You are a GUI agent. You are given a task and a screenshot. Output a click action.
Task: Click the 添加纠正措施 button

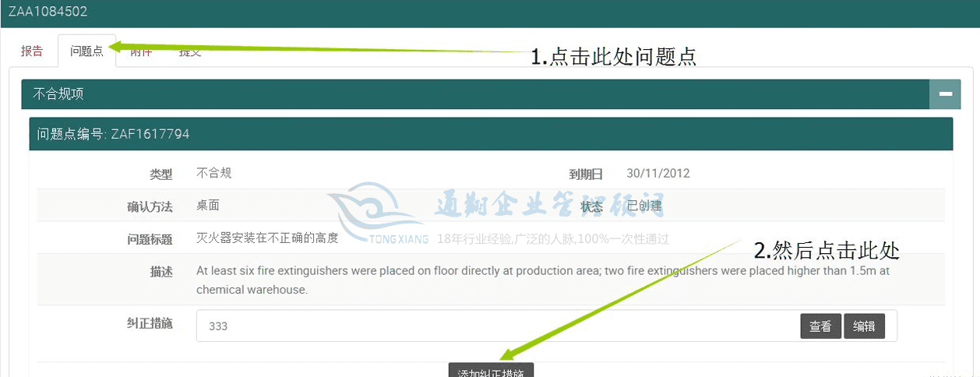(x=491, y=371)
